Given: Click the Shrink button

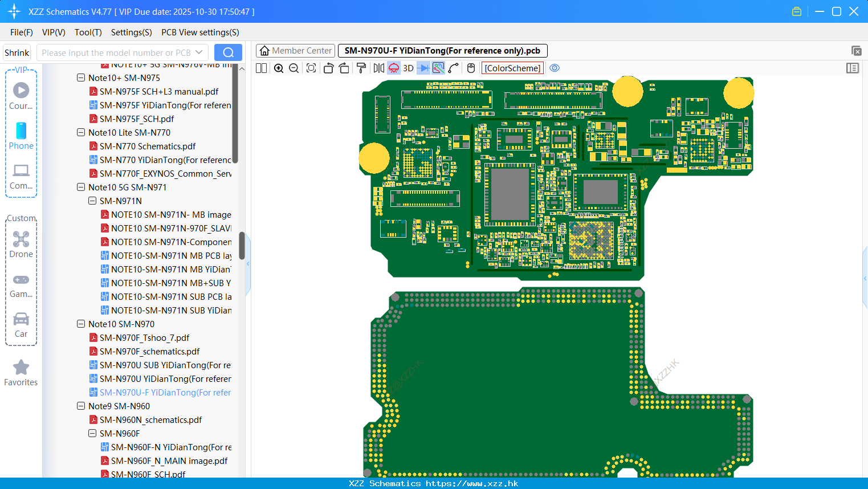Looking at the screenshot, I should click(17, 52).
